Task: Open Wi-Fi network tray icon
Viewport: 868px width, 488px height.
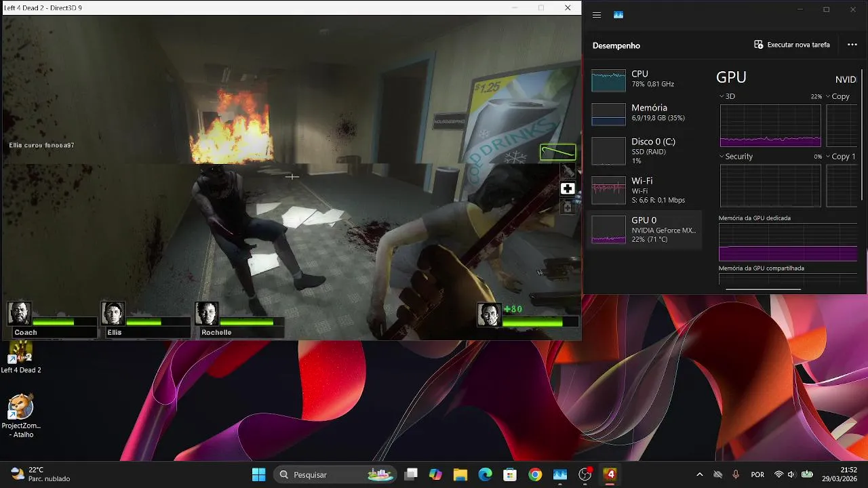Action: (778, 474)
